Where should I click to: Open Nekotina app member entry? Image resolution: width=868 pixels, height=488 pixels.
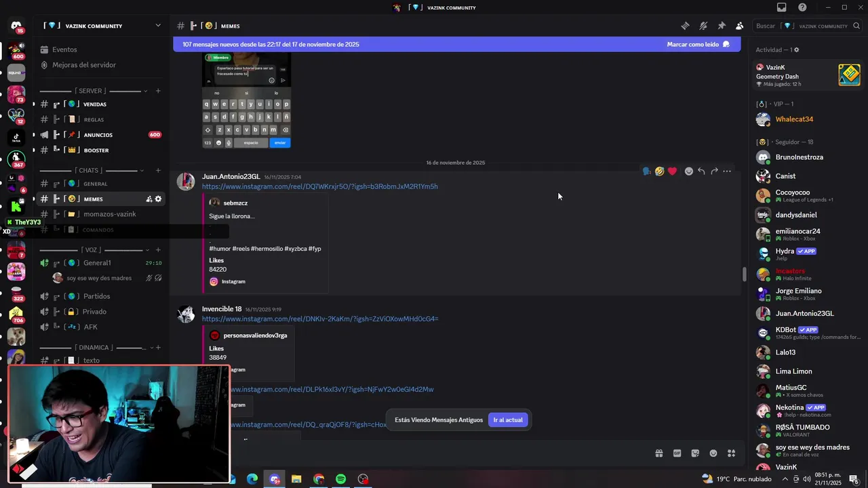click(x=808, y=411)
